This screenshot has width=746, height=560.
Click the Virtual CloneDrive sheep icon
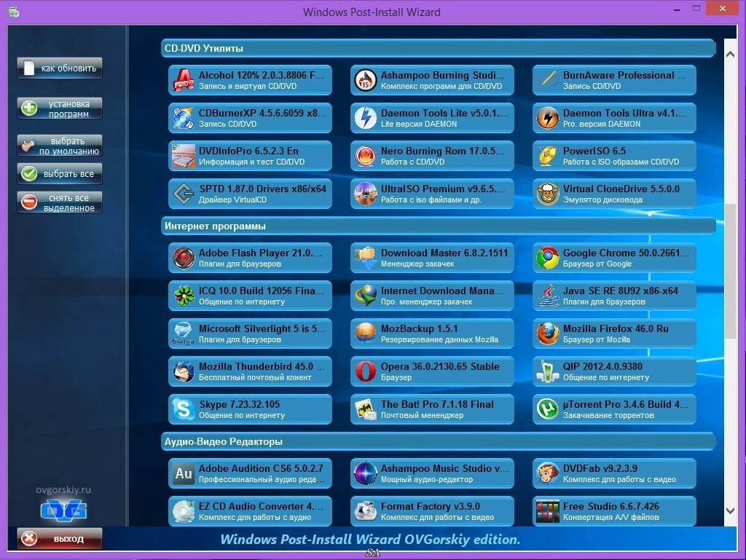pyautogui.click(x=548, y=194)
